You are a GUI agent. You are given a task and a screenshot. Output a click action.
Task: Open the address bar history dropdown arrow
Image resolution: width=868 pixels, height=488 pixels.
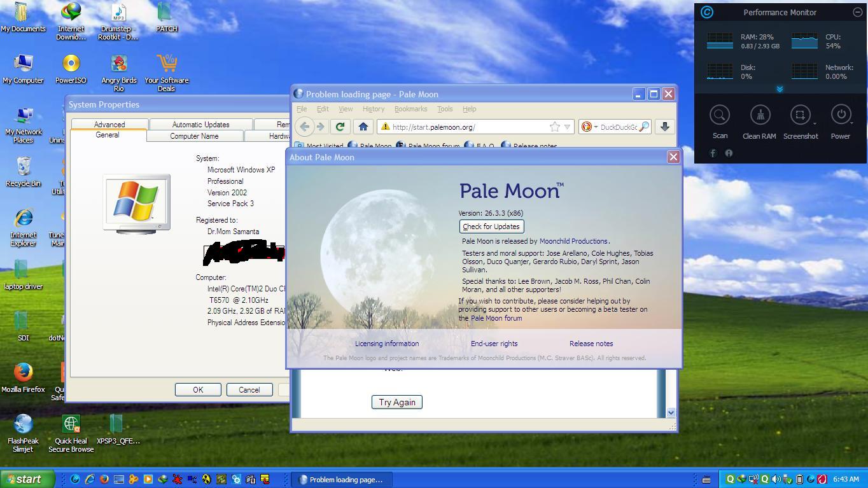point(567,127)
